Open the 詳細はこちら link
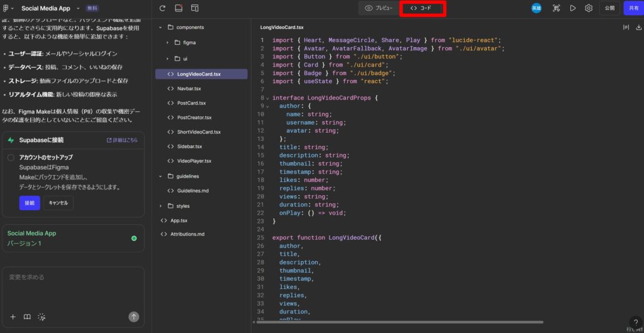This screenshot has height=333, width=644. coord(121,140)
